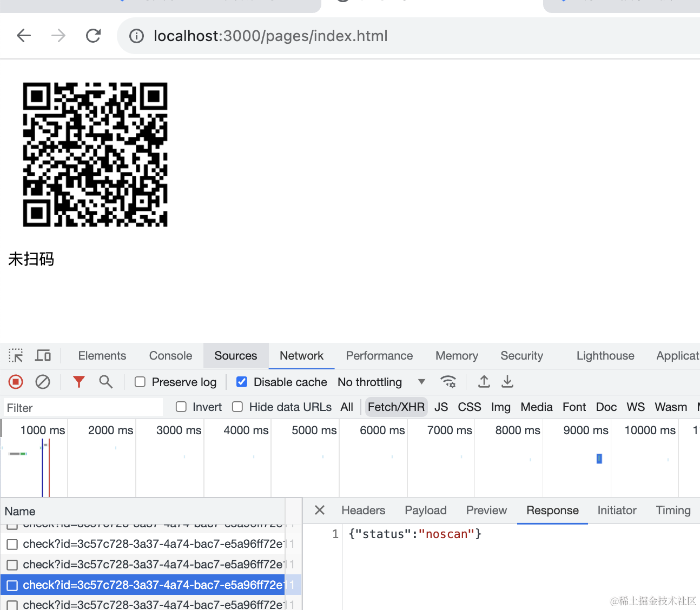Select the Response tab
Viewport: 700px width, 610px height.
[552, 510]
